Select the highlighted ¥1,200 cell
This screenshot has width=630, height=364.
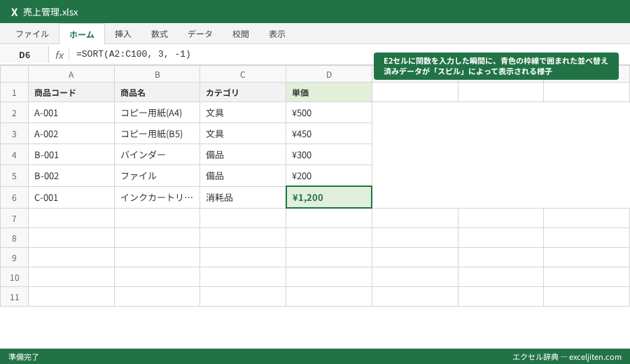(329, 197)
